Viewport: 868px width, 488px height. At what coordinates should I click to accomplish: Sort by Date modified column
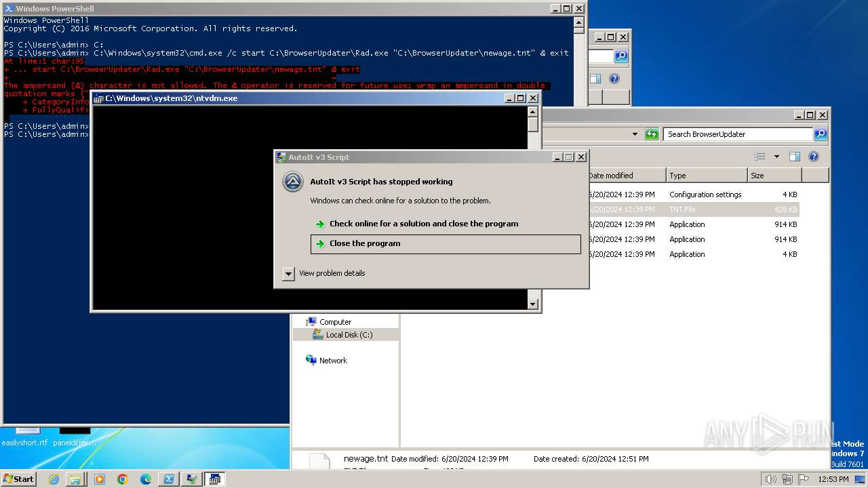[625, 176]
